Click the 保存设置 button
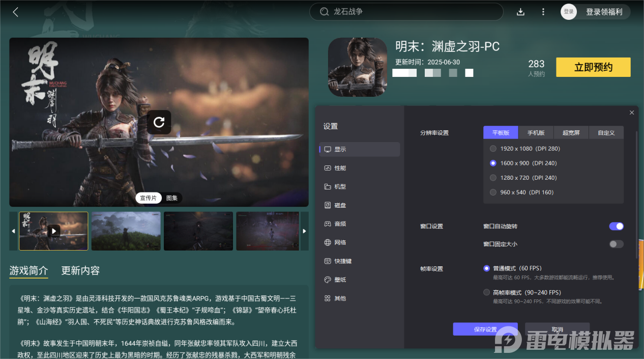Viewport: 644px width, 359px height. [485, 329]
